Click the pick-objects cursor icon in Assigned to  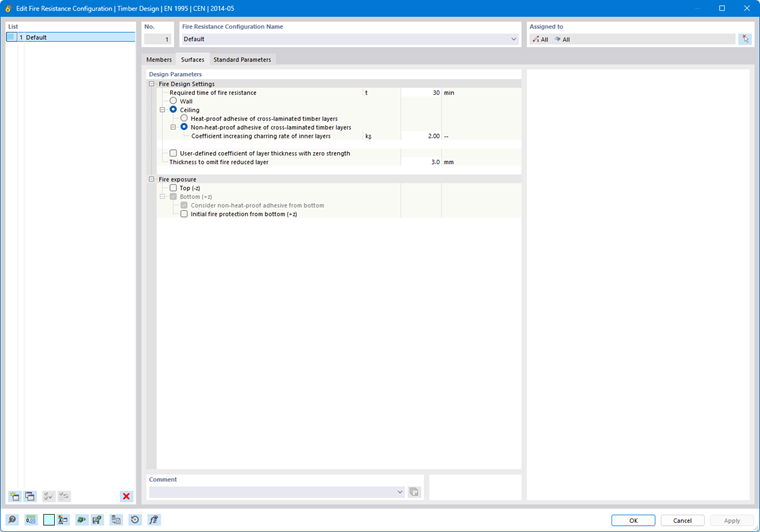[745, 39]
